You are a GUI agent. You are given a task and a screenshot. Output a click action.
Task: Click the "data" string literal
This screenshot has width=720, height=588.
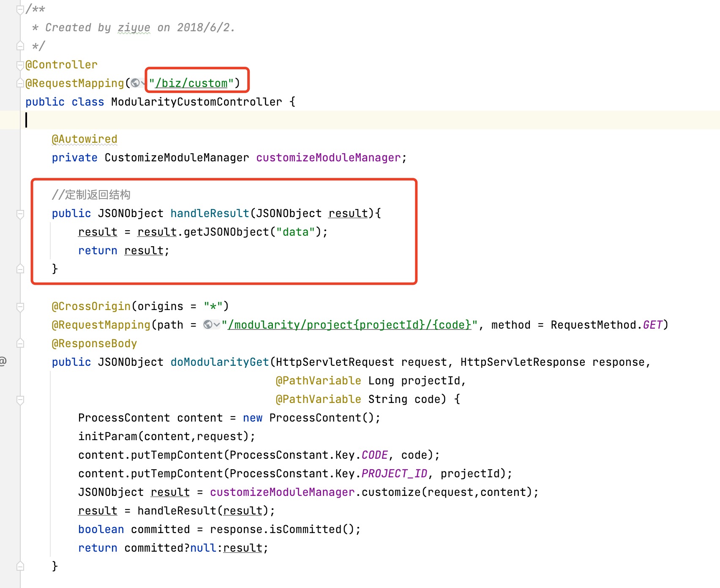295,232
